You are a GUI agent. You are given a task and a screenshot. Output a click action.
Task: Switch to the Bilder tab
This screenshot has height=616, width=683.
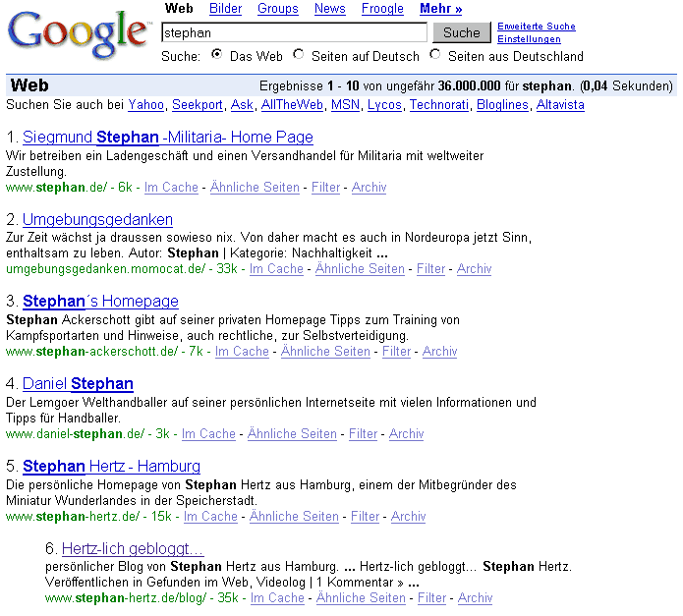coord(225,9)
